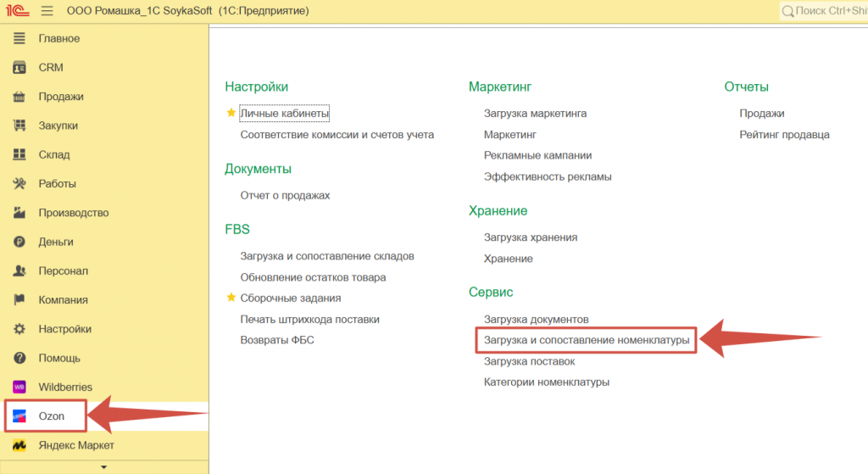Image resolution: width=868 pixels, height=474 pixels.
Task: Open the hamburger main menu
Action: (x=47, y=11)
